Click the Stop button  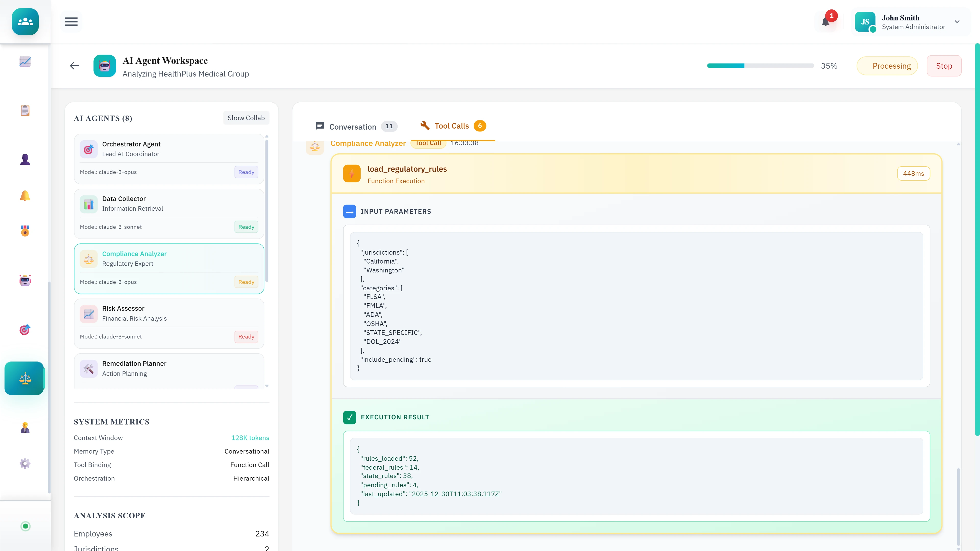[x=944, y=65]
